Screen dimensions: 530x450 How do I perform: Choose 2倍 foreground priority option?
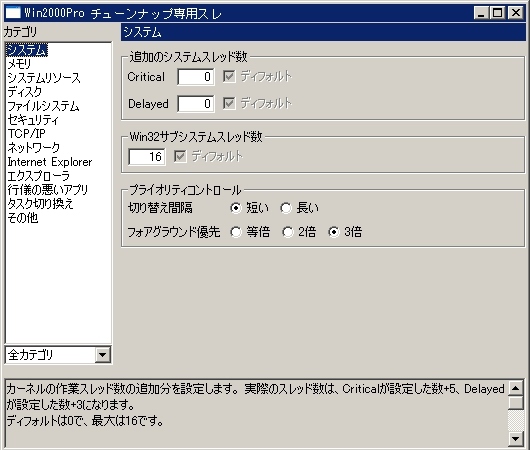tap(288, 232)
